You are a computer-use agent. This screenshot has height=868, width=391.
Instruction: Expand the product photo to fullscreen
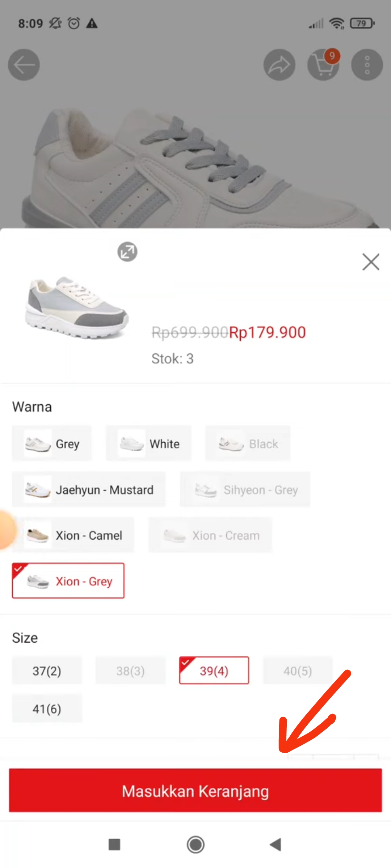127,252
